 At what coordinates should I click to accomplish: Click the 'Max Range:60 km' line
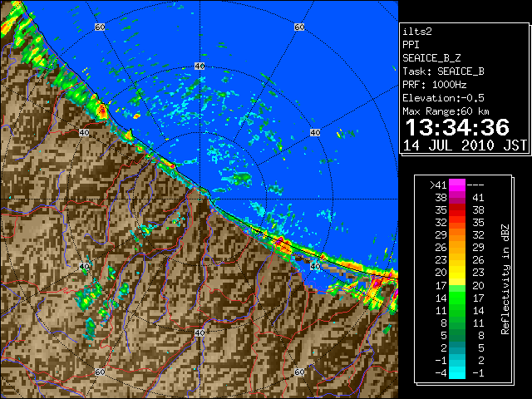pyautogui.click(x=446, y=111)
